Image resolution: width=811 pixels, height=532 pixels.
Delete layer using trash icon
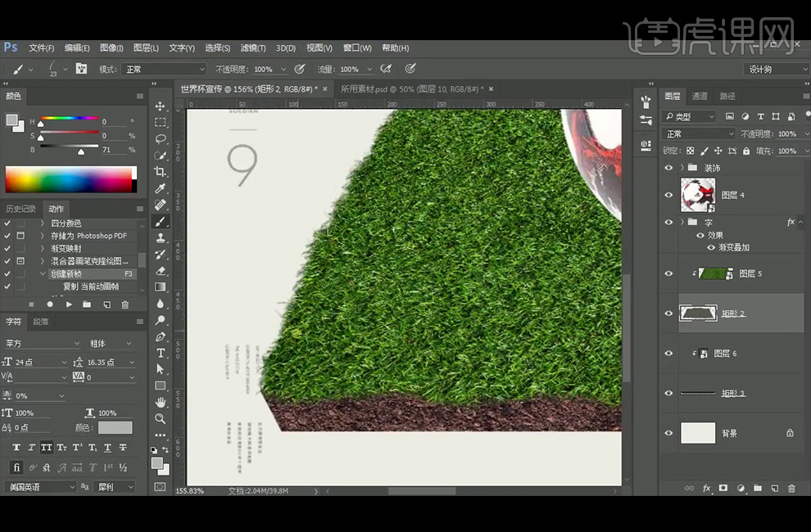click(791, 489)
